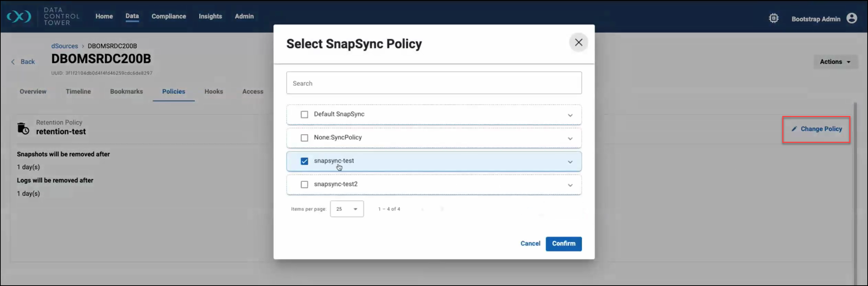
Task: Open the Bootstrap Admin user profile icon
Action: tap(852, 18)
